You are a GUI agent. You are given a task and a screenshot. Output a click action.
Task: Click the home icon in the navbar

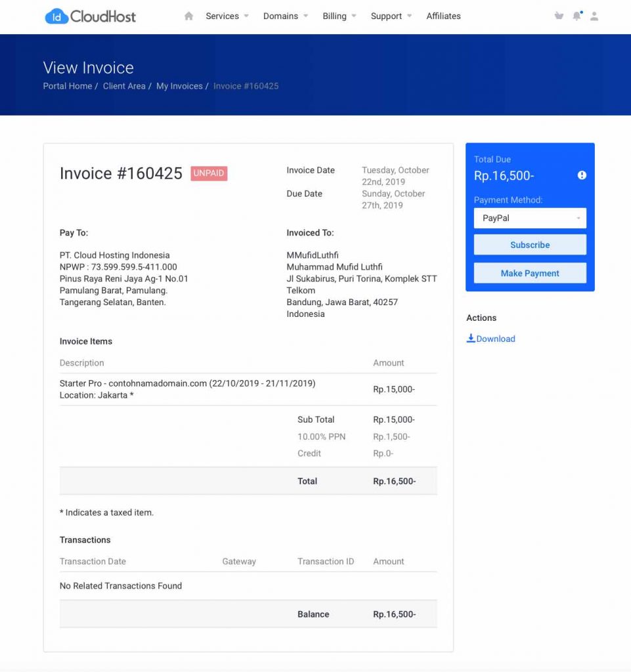click(188, 16)
